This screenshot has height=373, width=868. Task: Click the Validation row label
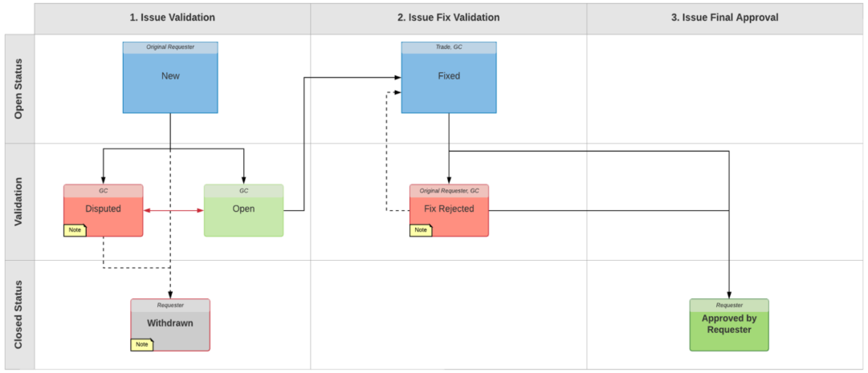click(x=19, y=201)
